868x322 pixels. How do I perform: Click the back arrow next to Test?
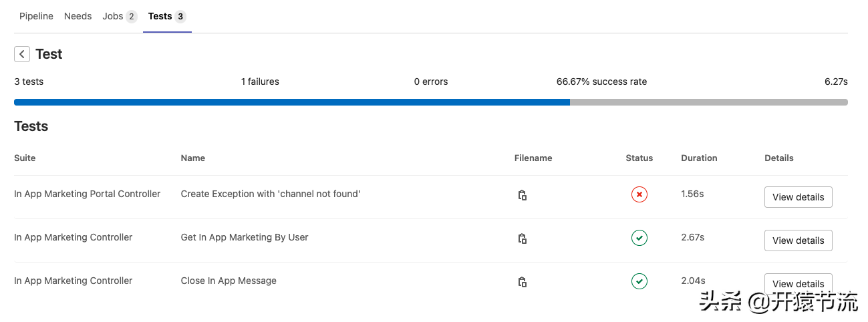[22, 54]
